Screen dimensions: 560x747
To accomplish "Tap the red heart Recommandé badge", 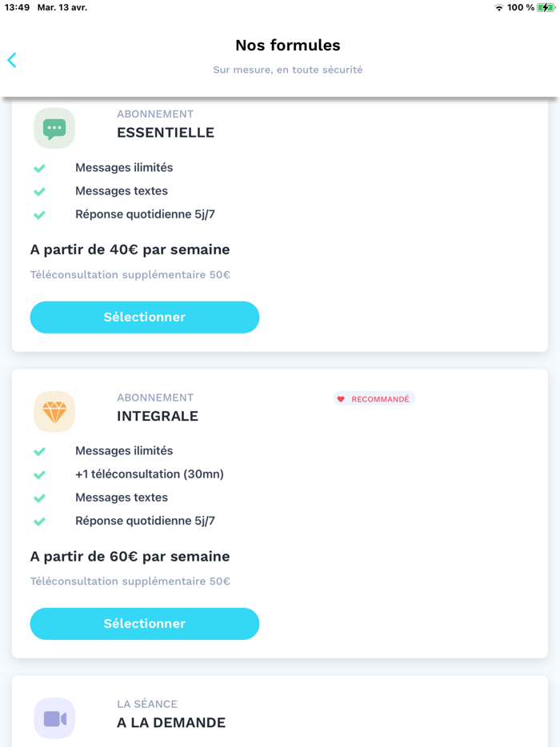I will [x=374, y=399].
